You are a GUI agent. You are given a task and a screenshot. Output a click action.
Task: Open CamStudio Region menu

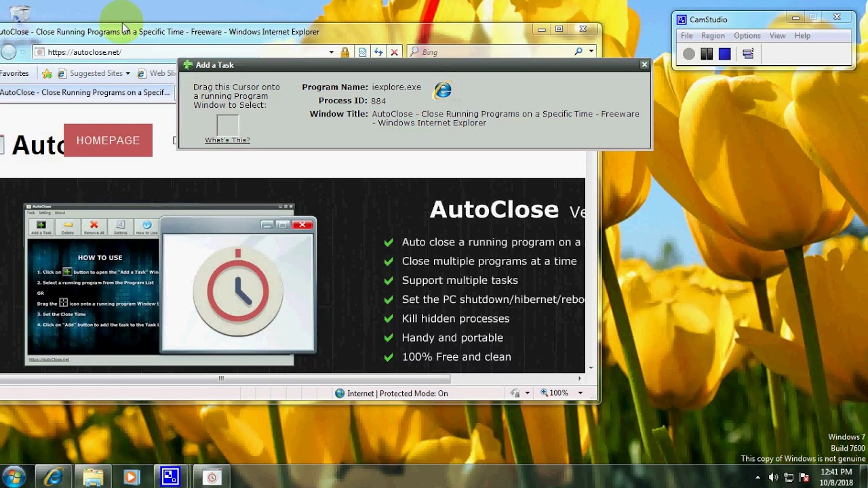[x=713, y=35]
